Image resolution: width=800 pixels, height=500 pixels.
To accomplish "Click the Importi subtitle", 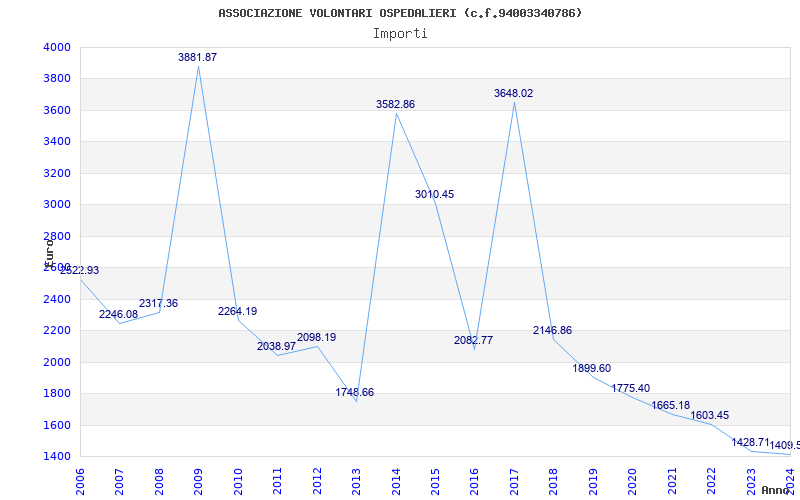I will [x=400, y=34].
